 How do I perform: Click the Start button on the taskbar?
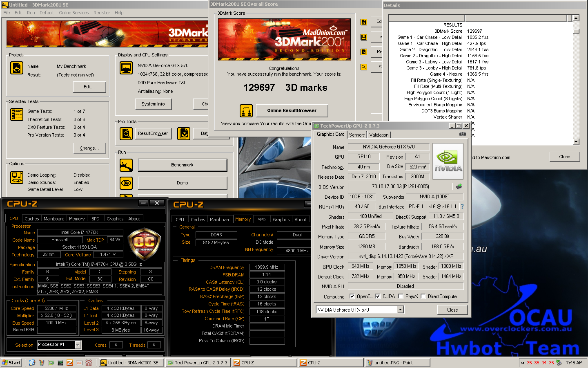11,363
